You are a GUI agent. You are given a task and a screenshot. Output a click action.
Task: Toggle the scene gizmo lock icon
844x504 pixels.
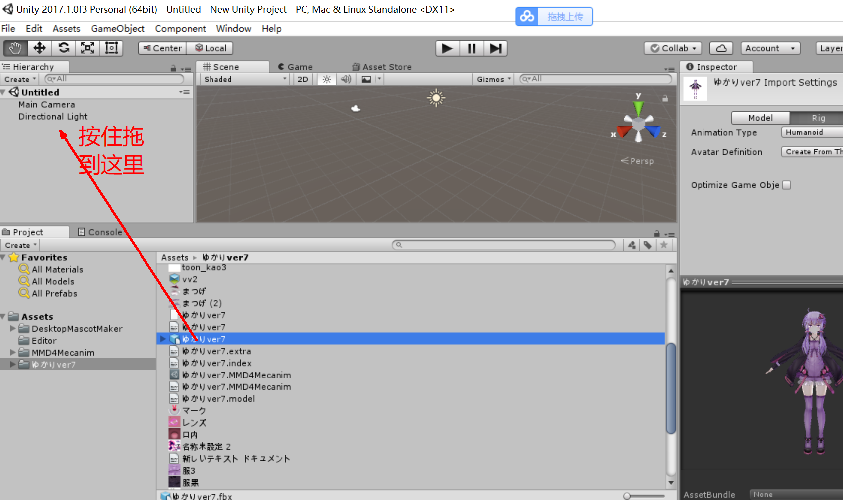665,98
